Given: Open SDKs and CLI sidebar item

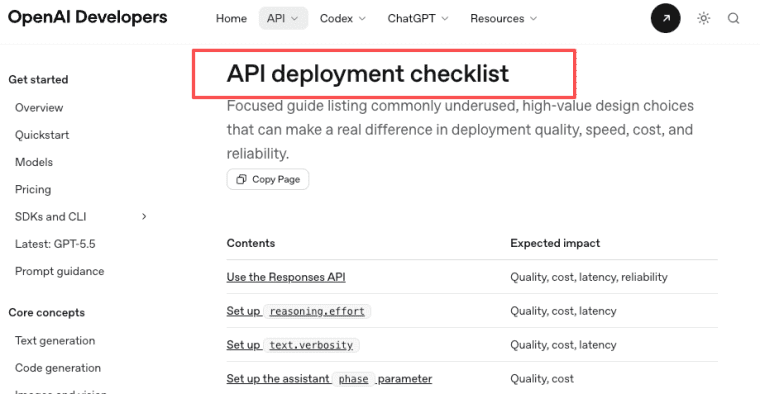Looking at the screenshot, I should 50,217.
